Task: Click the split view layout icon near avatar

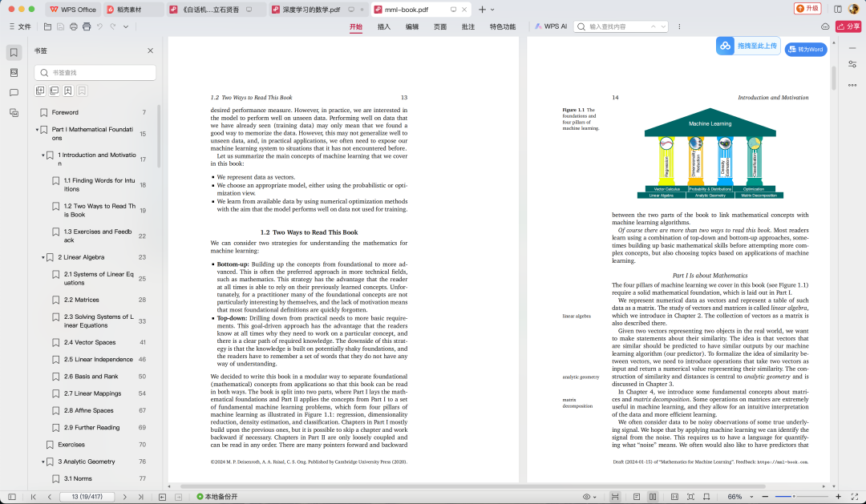Action: coord(838,10)
